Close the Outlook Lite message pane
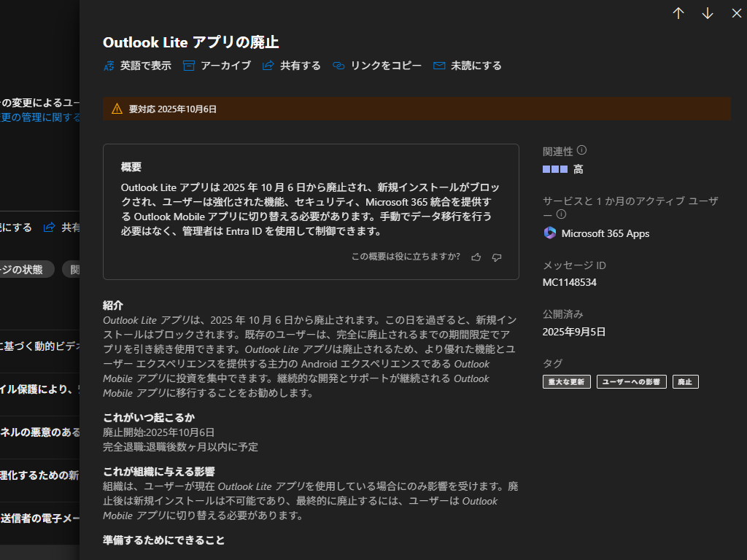Screen dimensions: 747x560 click(736, 13)
